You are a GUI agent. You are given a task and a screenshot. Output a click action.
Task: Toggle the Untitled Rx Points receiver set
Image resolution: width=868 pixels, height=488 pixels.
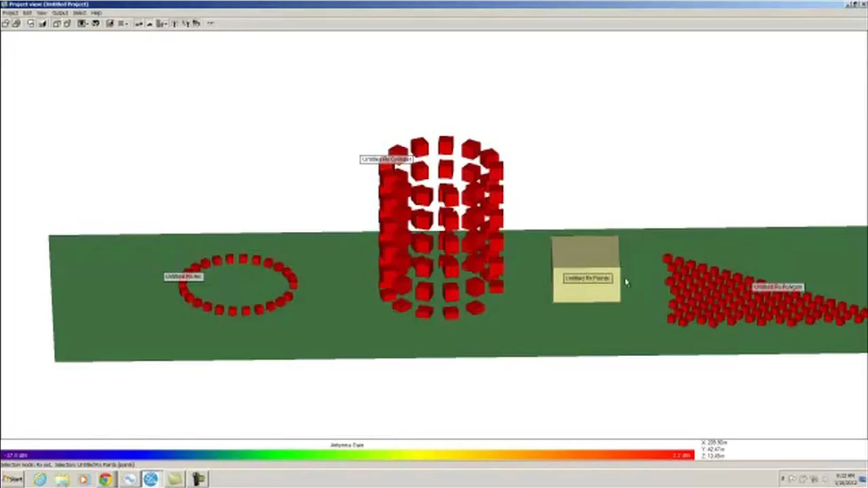pos(587,278)
